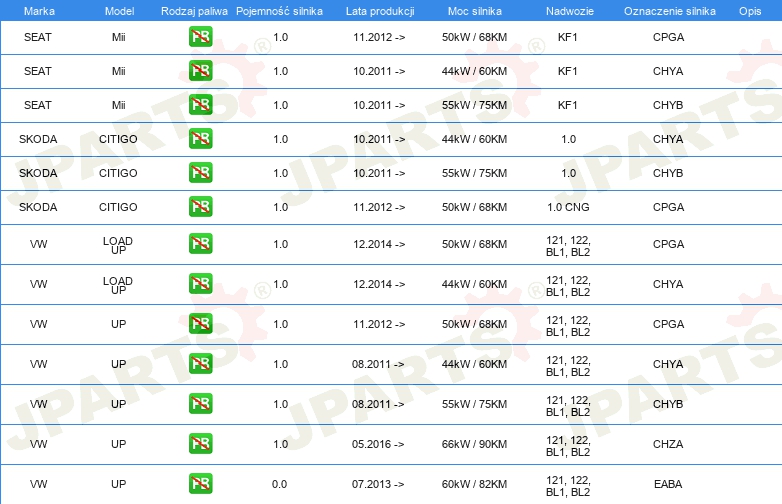Click fuel icon in SEAT Mii CPGA row
Screen dimensions: 782x504
click(x=200, y=37)
